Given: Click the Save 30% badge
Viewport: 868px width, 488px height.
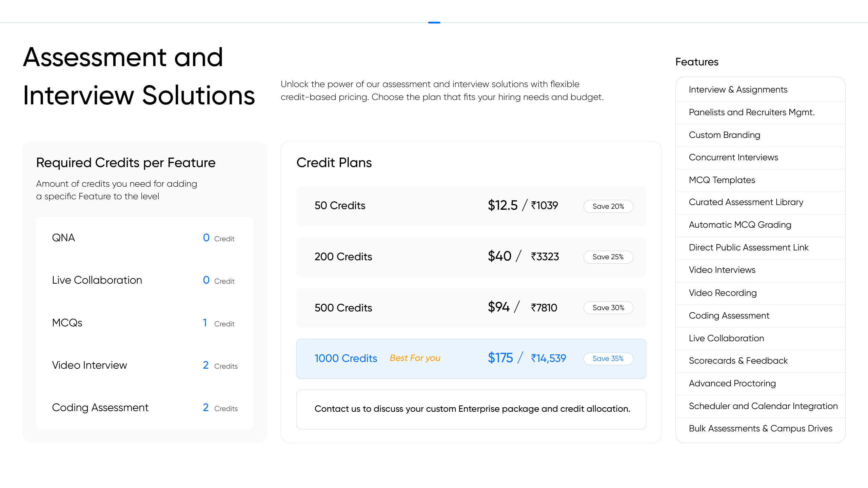Looking at the screenshot, I should point(608,308).
